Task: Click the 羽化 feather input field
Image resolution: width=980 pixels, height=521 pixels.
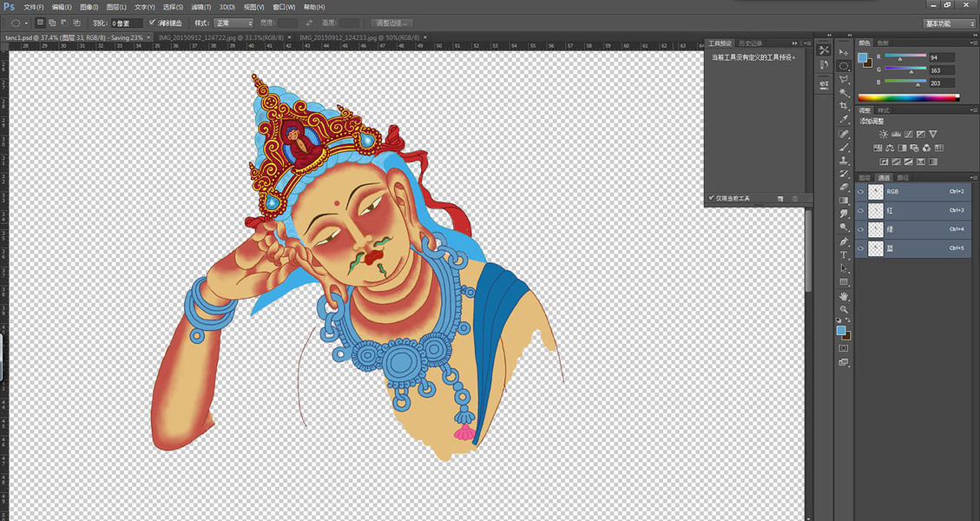Action: coord(126,23)
